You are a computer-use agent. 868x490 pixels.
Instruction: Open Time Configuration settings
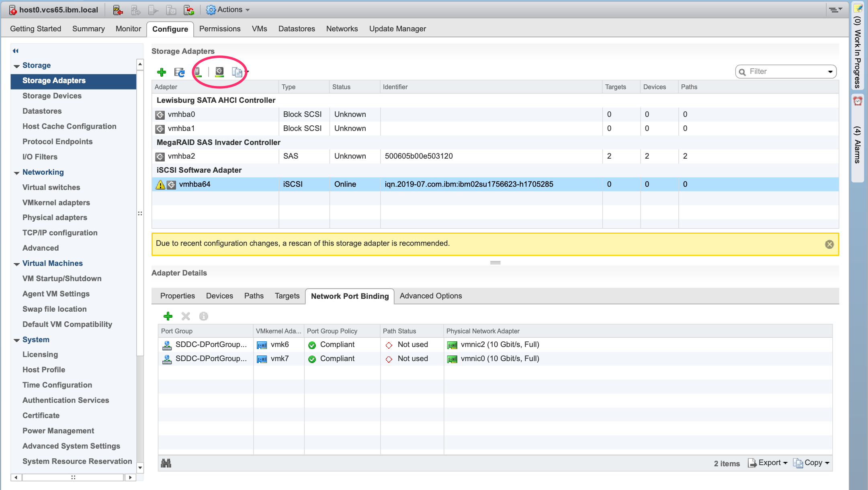pos(57,385)
